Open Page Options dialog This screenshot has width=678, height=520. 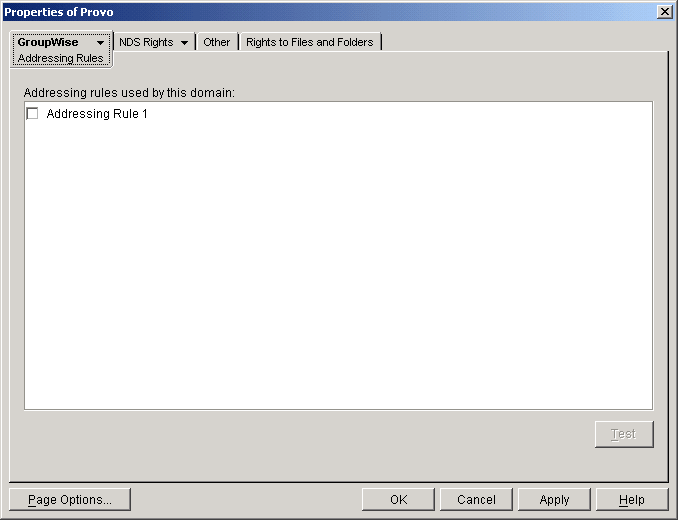70,500
